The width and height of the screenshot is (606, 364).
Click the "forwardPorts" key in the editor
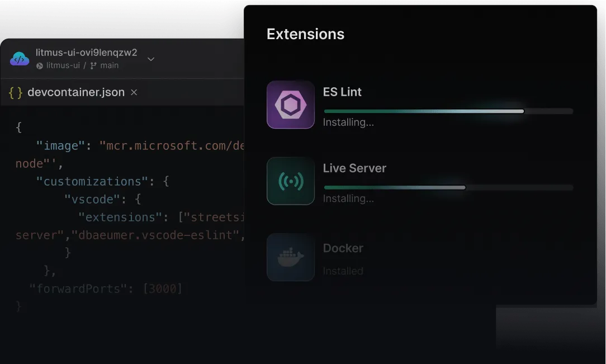78,289
